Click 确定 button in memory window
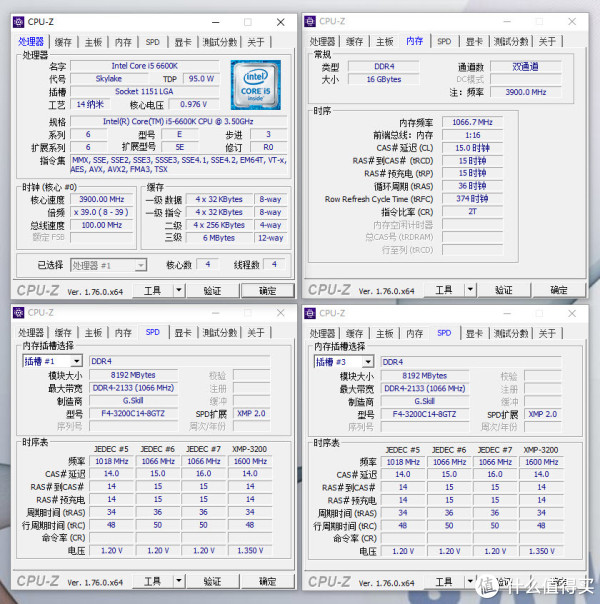Screen dimensions: 600x604 (x=559, y=290)
